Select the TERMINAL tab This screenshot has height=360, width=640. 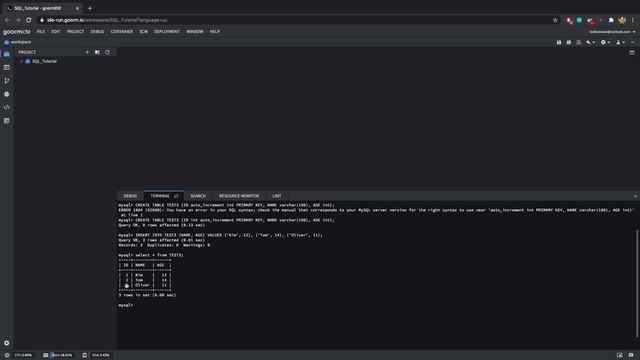pos(160,196)
